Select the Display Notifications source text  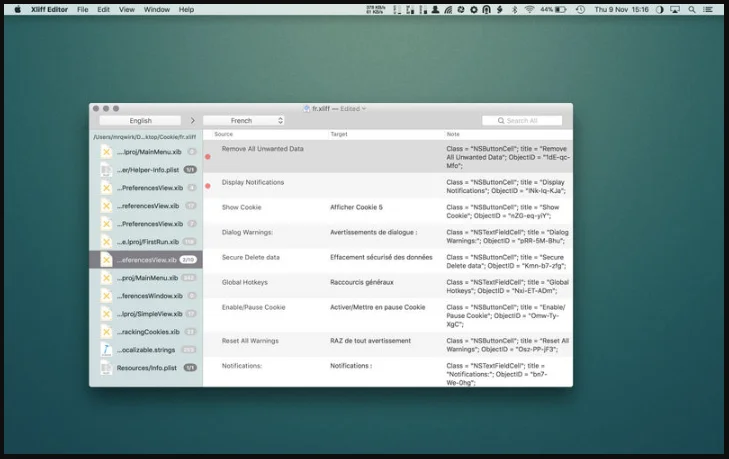[x=252, y=182]
